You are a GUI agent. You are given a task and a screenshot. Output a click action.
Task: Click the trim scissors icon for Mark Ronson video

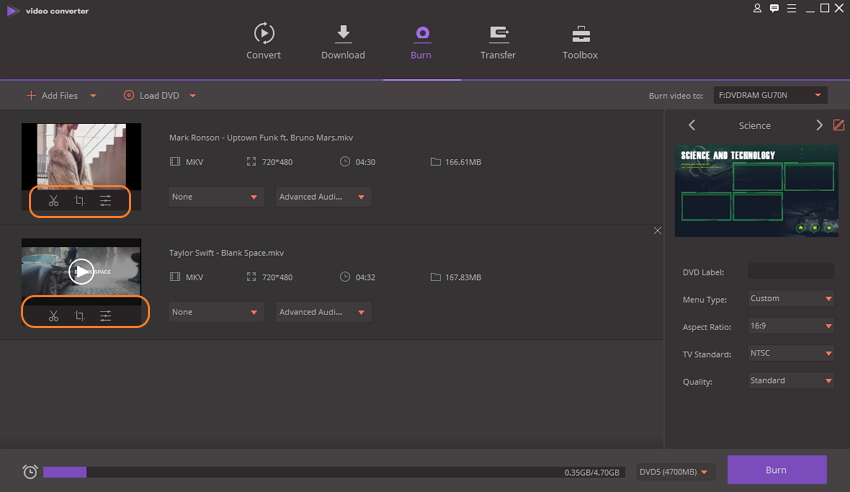[x=53, y=201]
